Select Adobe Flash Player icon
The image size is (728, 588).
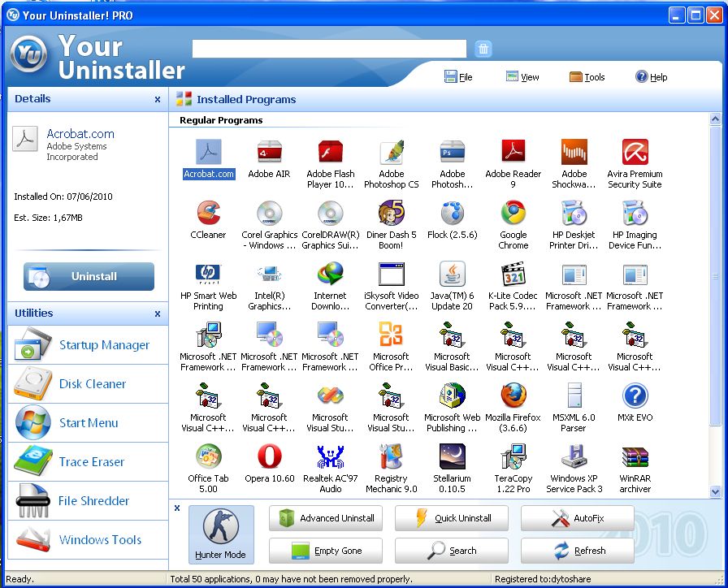[330, 152]
